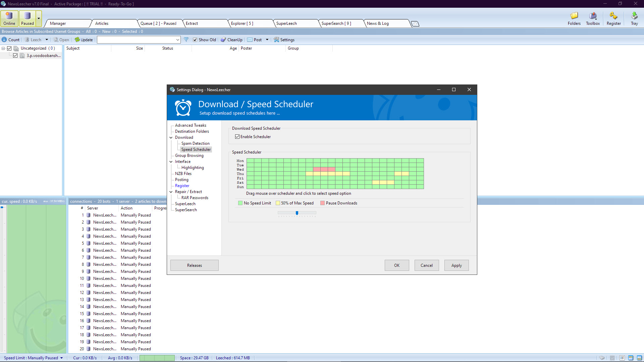Click the Paused download state icon

pos(28,16)
